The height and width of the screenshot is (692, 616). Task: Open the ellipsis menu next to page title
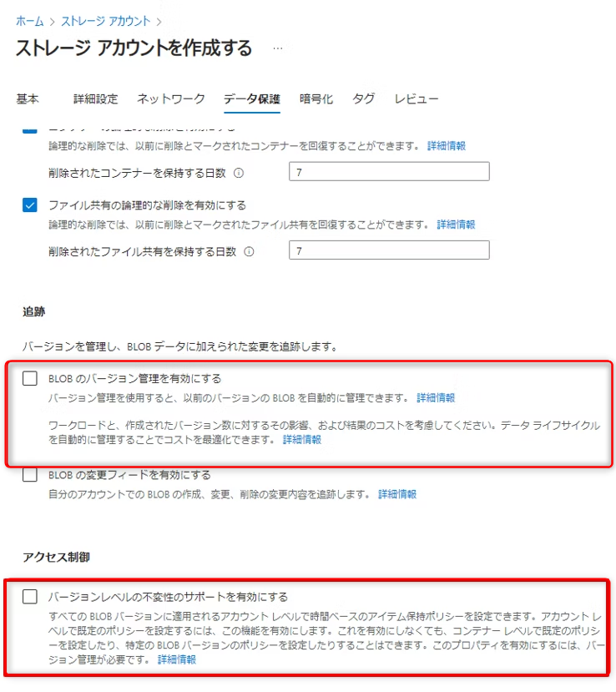[x=278, y=48]
